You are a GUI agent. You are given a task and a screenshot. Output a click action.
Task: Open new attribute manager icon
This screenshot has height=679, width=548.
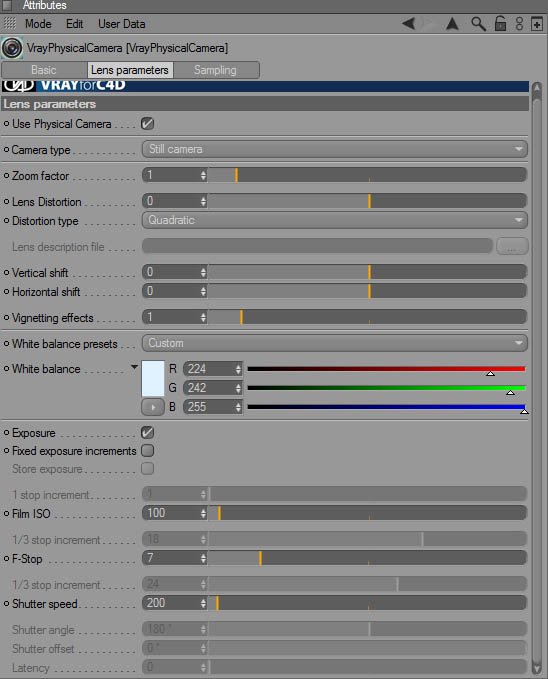click(x=536, y=23)
